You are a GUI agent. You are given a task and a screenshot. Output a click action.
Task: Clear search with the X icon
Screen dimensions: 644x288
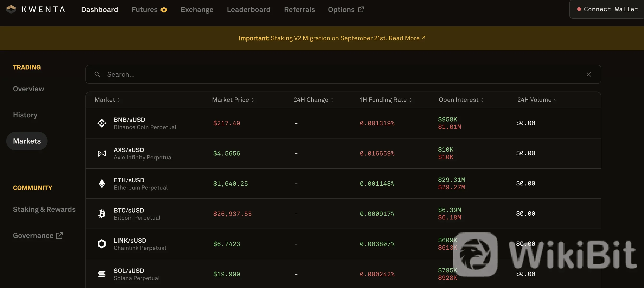(x=589, y=74)
